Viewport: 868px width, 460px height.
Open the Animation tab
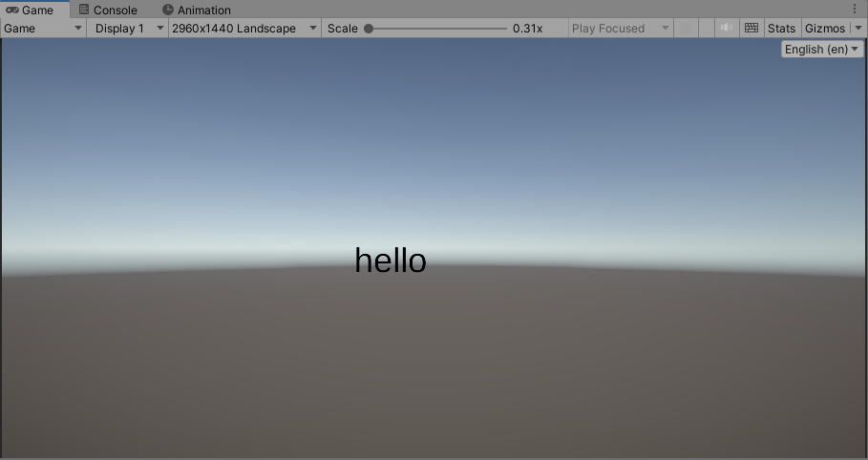197,10
